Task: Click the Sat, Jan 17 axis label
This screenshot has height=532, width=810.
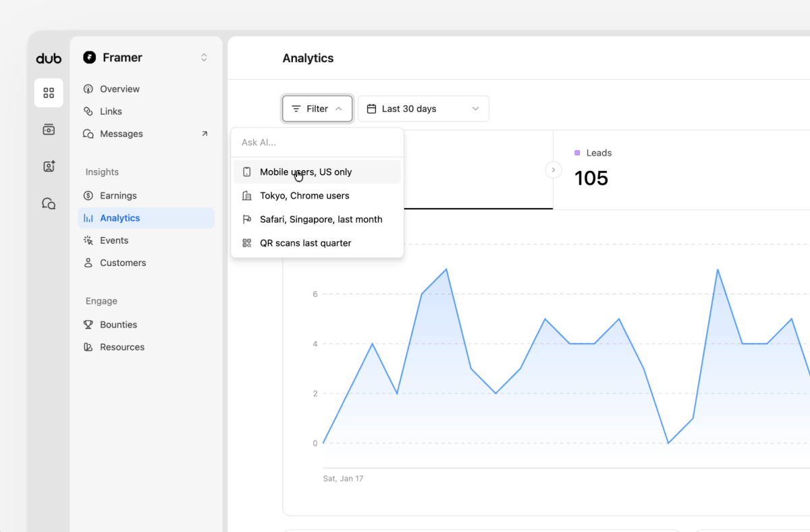Action: 344,479
